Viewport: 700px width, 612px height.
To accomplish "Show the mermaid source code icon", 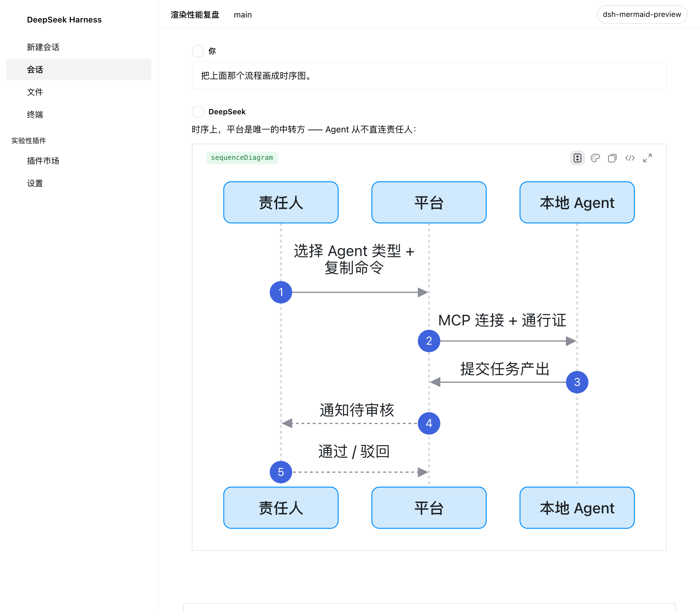I will (x=630, y=158).
